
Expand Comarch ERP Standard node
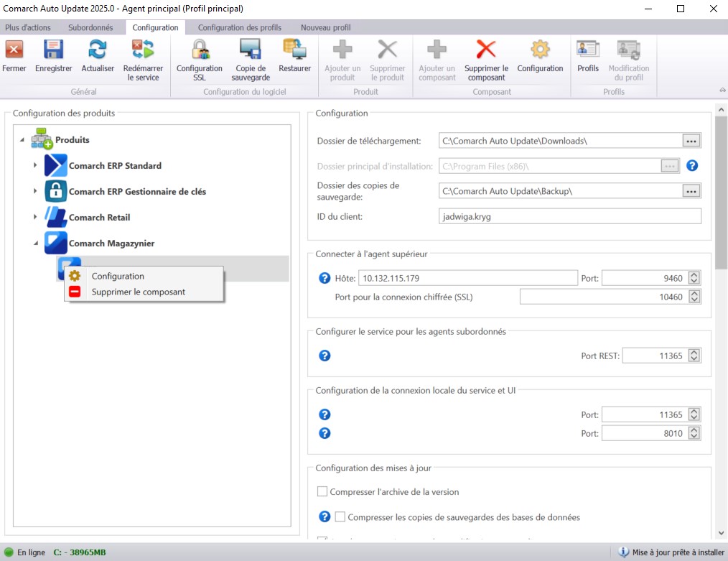pyautogui.click(x=35, y=165)
